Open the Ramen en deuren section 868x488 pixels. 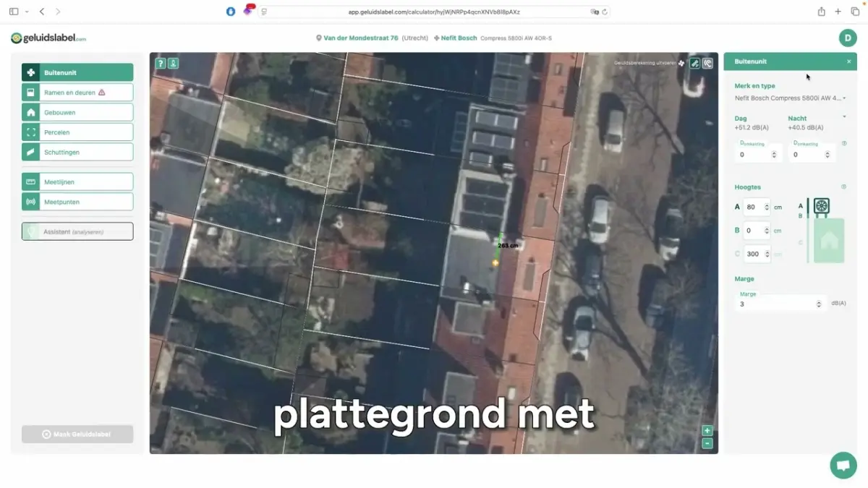click(77, 93)
